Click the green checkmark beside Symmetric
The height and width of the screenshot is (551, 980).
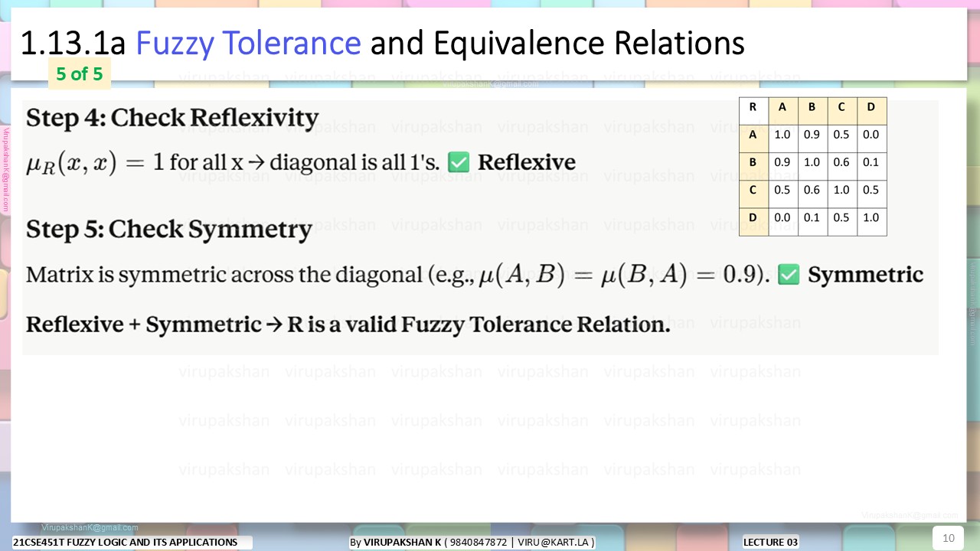click(789, 275)
